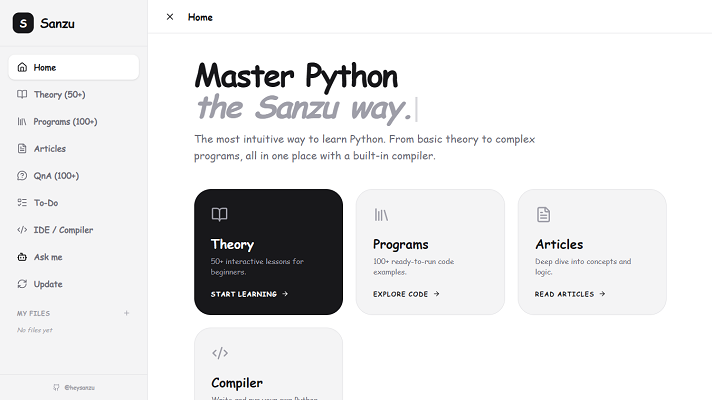Close the sidebar with the X icon

(170, 17)
